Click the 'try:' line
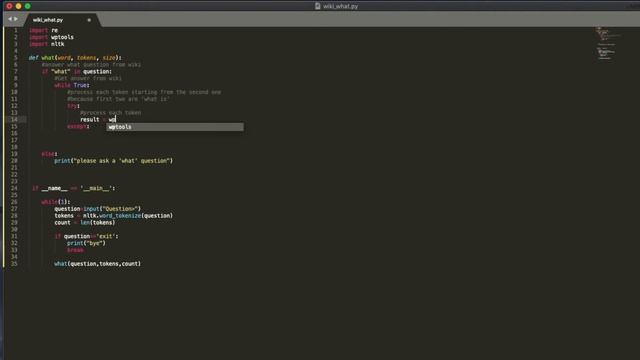Image resolution: width=640 pixels, height=360 pixels. pos(73,106)
